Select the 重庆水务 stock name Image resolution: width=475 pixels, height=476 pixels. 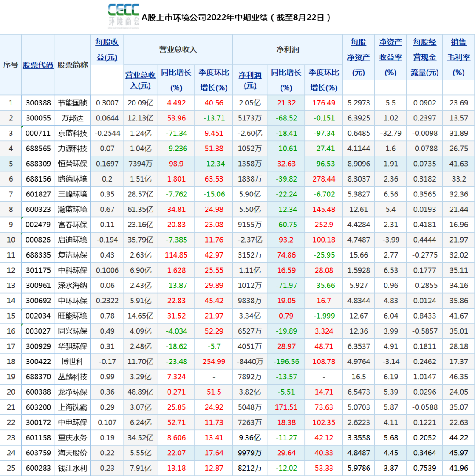click(x=73, y=438)
